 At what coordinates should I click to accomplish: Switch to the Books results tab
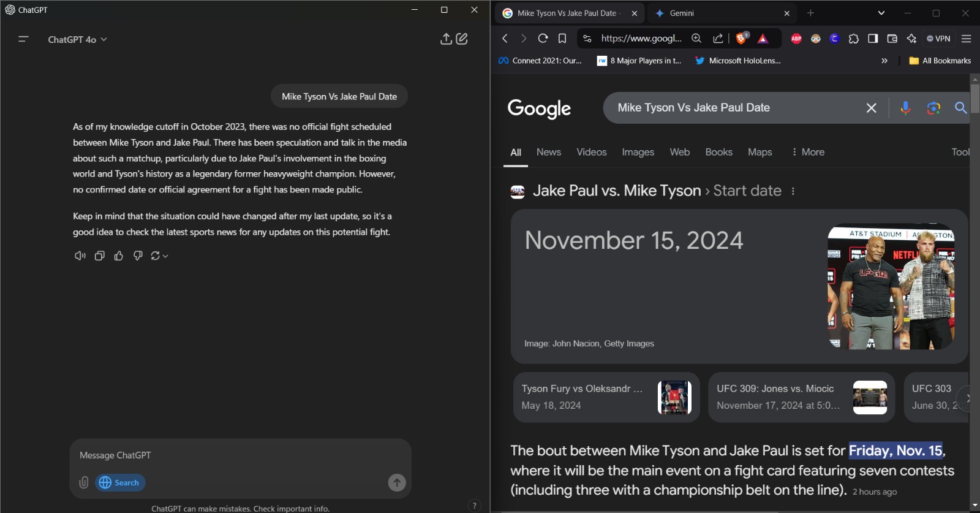718,152
